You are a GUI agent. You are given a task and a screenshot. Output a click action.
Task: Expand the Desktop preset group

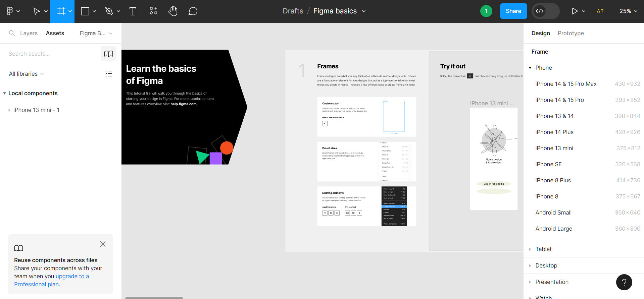pos(530,265)
